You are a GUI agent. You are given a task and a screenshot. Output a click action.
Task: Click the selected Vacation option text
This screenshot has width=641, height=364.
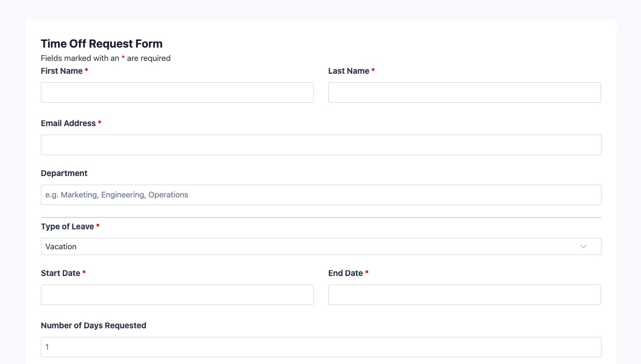coord(61,246)
